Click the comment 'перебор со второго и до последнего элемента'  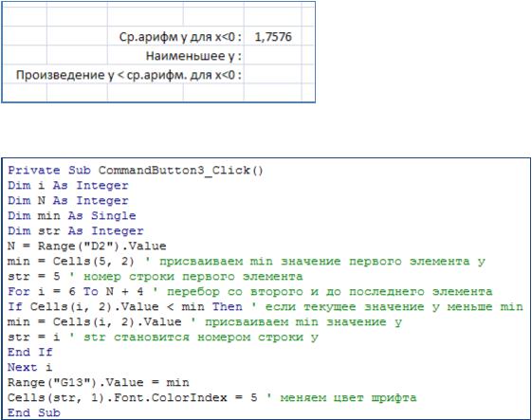(x=329, y=292)
